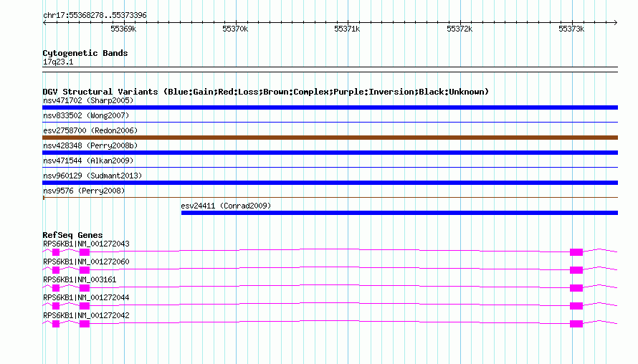Click the 55371k ruler tick label
The width and height of the screenshot is (638, 364).
[347, 29]
